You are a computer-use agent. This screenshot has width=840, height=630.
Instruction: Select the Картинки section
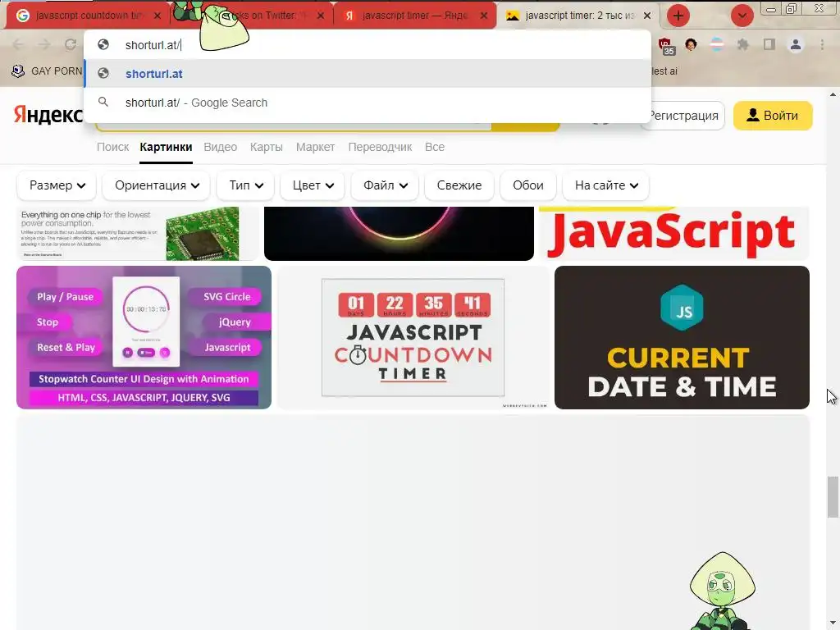(166, 147)
